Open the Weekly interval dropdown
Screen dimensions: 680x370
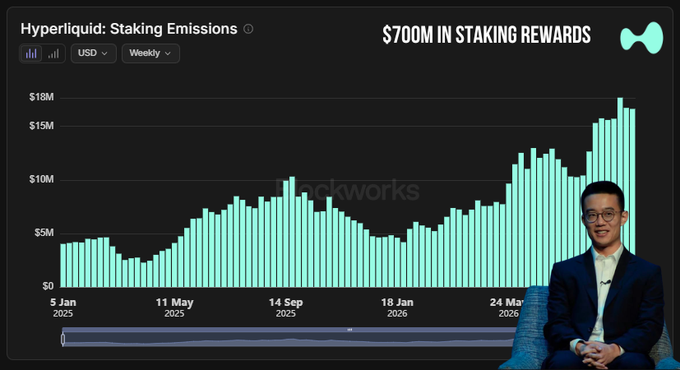[x=150, y=53]
